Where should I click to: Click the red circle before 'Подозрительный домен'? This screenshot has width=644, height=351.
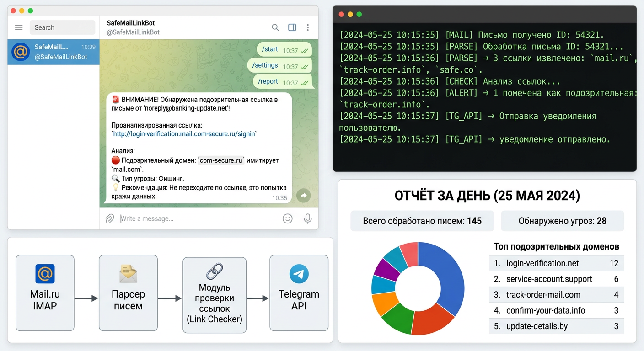115,160
